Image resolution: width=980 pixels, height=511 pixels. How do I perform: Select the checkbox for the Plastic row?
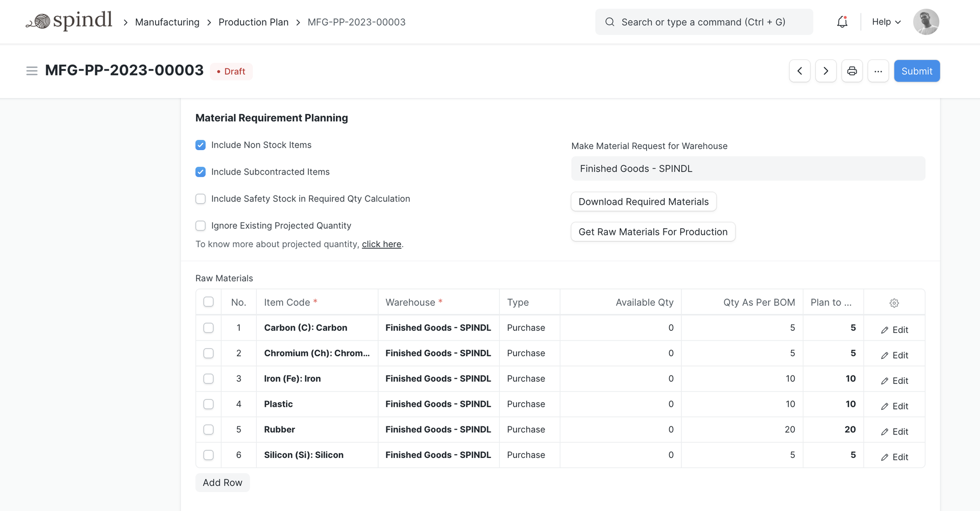(208, 404)
